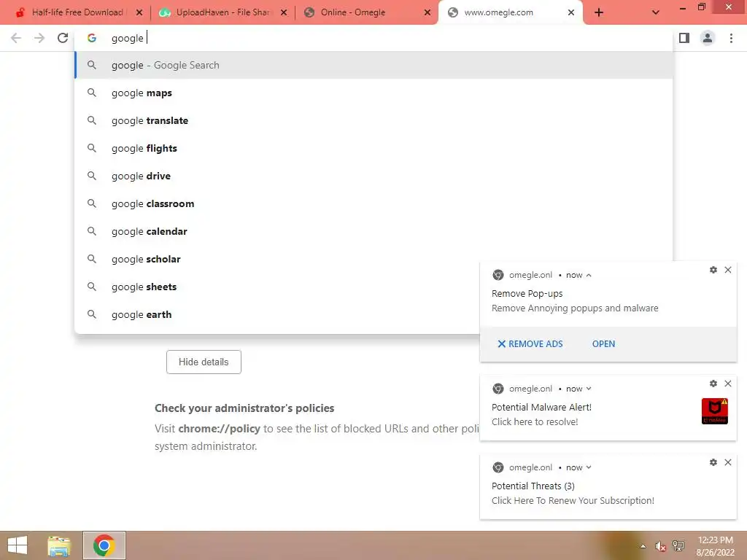The width and height of the screenshot is (747, 560).
Task: Close the Remove Pop-ups notification
Action: [x=728, y=270]
